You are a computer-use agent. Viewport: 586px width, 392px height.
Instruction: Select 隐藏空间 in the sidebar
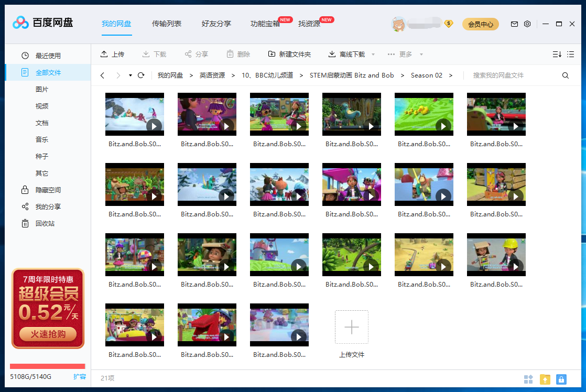[48, 190]
